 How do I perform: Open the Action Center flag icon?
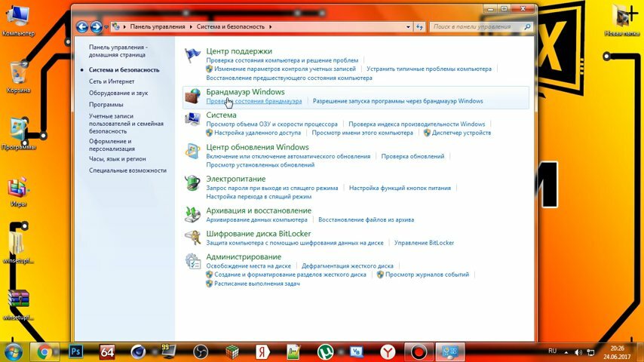192,55
